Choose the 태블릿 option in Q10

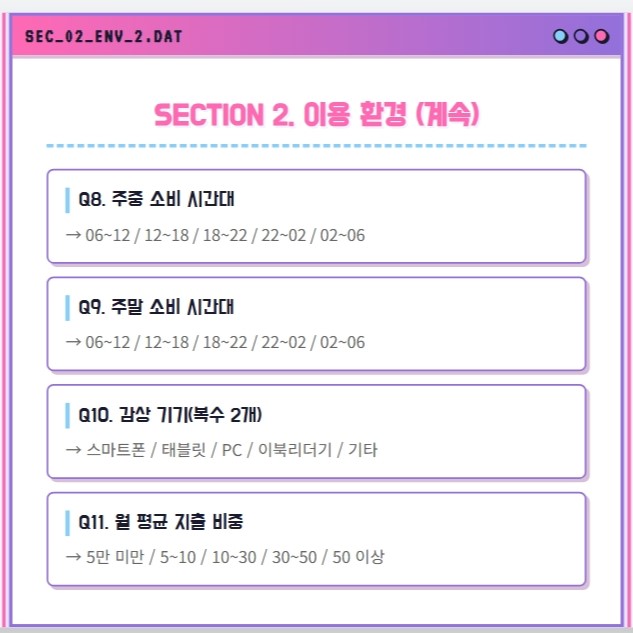(x=184, y=450)
